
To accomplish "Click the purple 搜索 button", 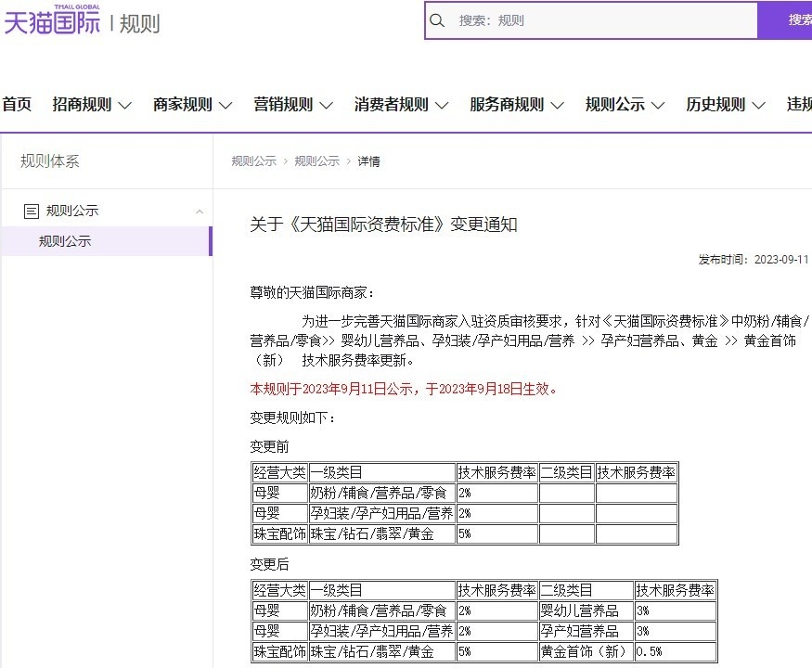I will pos(785,20).
